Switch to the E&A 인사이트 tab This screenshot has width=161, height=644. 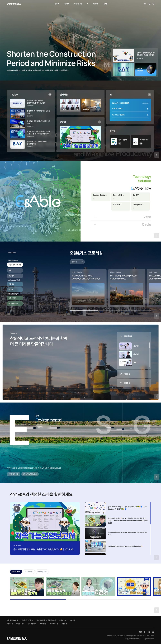pos(29,572)
